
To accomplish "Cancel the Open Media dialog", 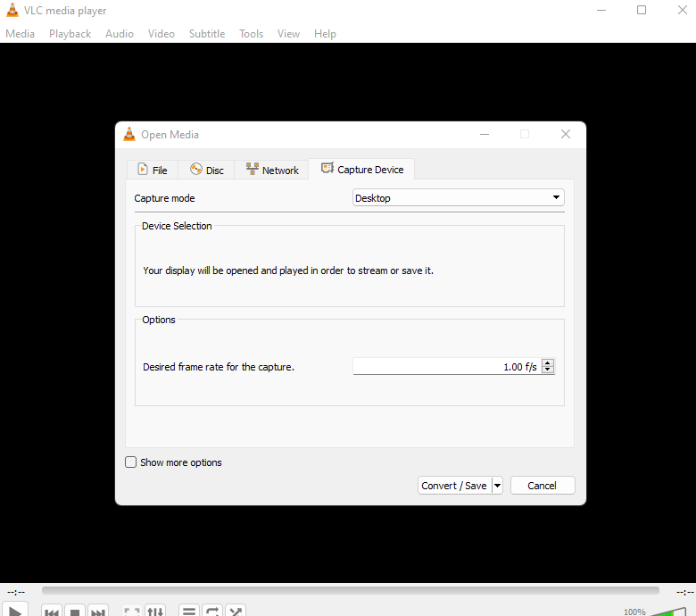I will coord(543,486).
